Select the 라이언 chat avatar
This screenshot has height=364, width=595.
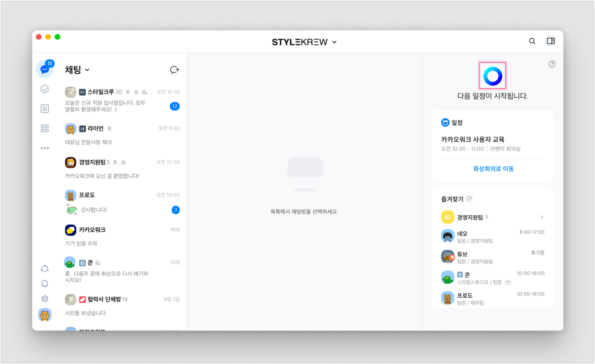pos(70,129)
